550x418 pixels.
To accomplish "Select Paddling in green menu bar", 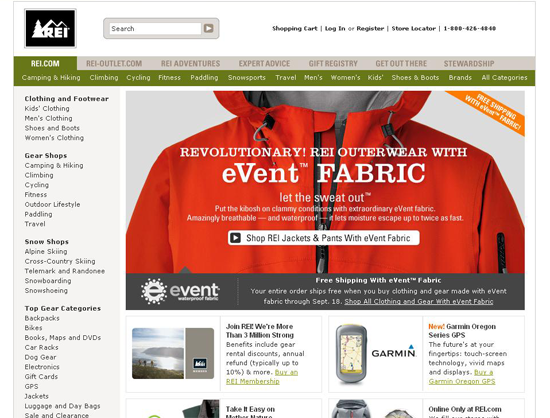I will [204, 77].
